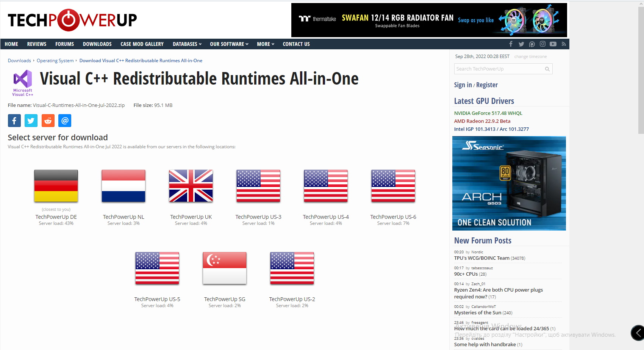Open Thermaltake SWAFAN banner ad
The image size is (644, 350).
(429, 20)
